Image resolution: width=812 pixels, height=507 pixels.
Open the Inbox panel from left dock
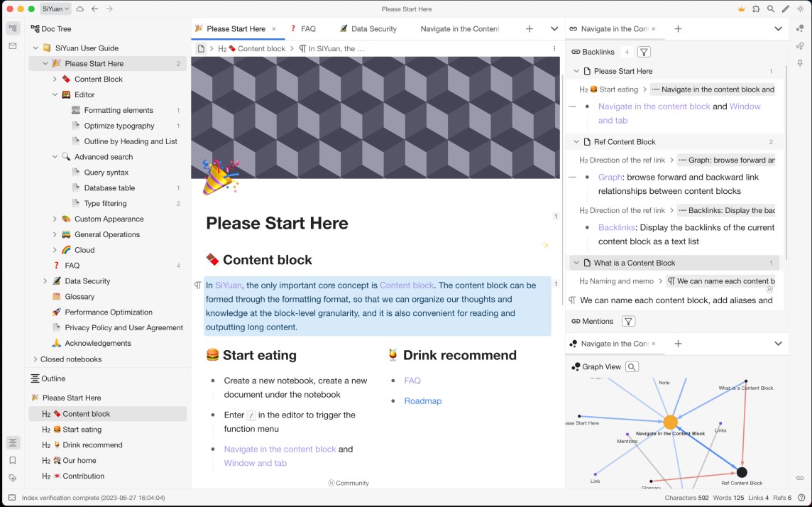coord(13,46)
